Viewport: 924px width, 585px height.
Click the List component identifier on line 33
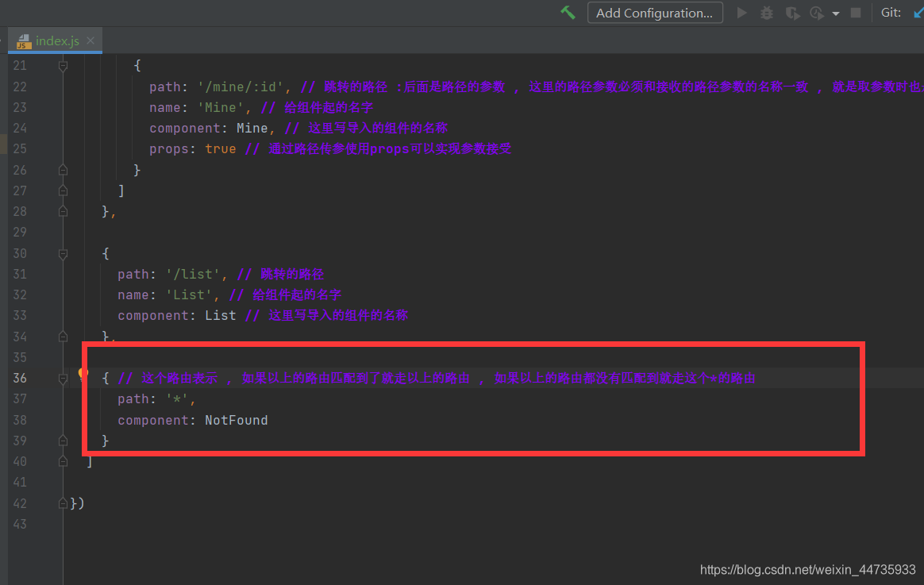(x=221, y=315)
